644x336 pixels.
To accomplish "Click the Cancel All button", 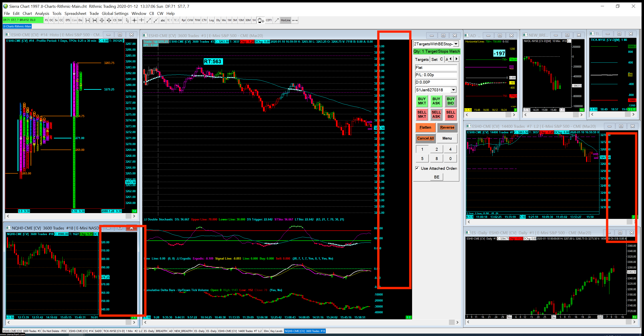I will tap(425, 138).
